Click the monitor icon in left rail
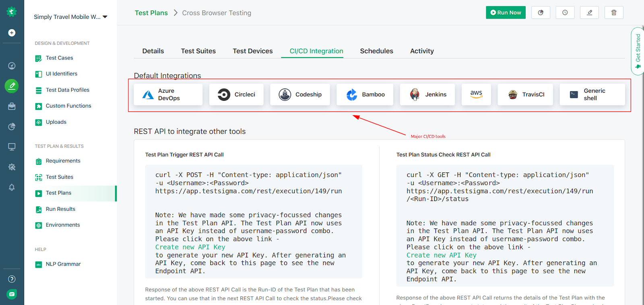This screenshot has height=305, width=644. tap(12, 147)
